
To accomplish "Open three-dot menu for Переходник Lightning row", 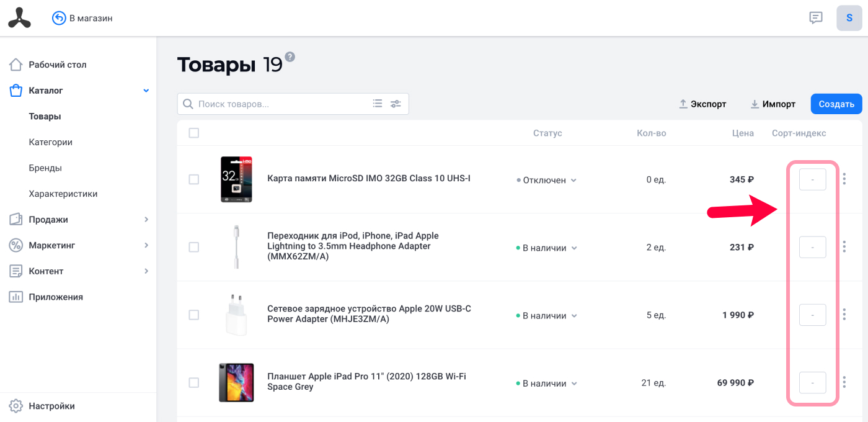I will pyautogui.click(x=844, y=247).
